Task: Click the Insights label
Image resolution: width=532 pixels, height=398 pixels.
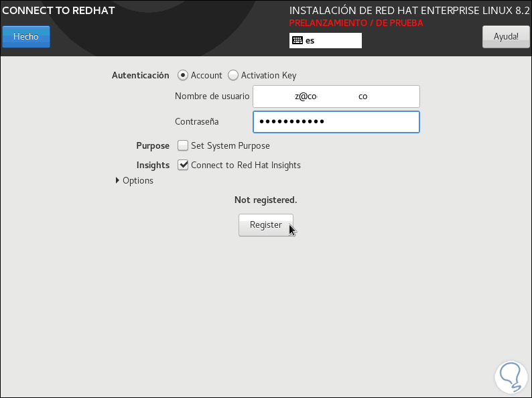Action: pos(153,165)
